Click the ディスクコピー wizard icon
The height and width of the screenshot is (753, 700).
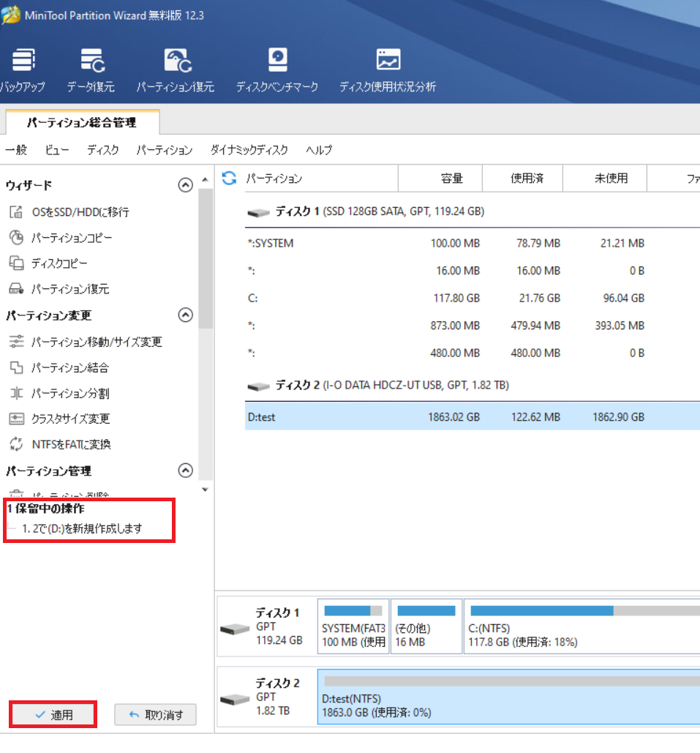[16, 263]
